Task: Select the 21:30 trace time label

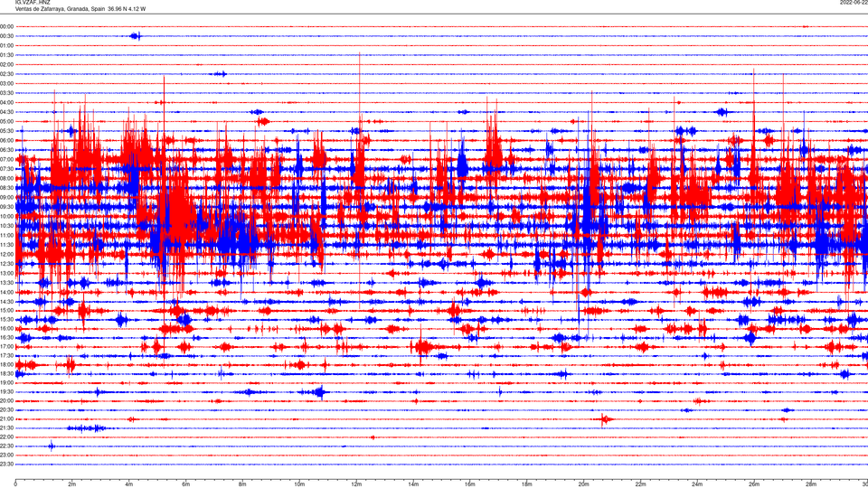Action: pyautogui.click(x=6, y=428)
